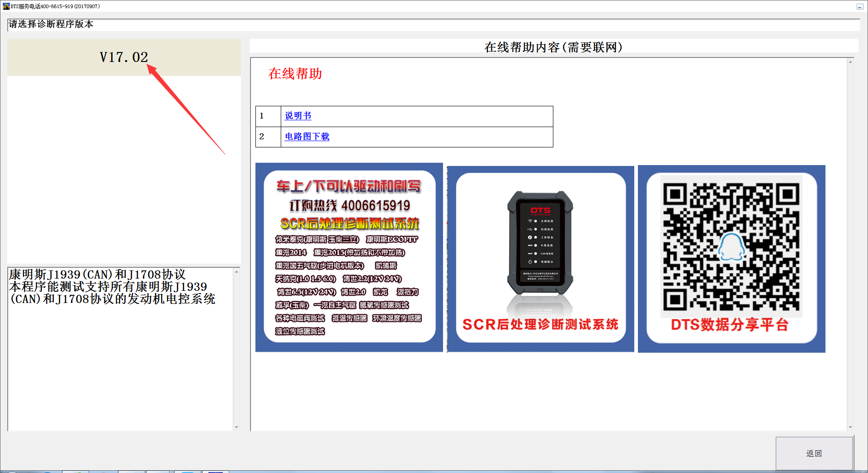Screen dimensions: 868x473
Task: Click up arrow of help panel scrollbar
Action: (850, 62)
